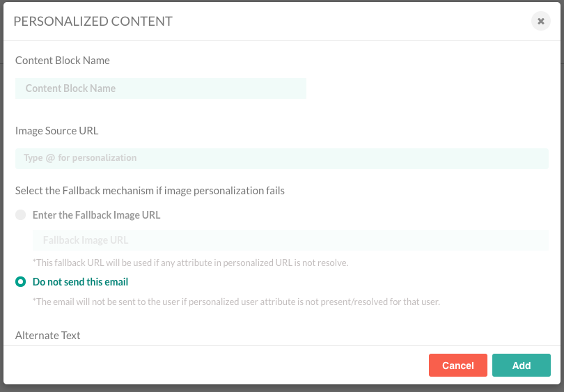Select the Do not send this email radio button
Viewport: 564px width, 392px height.
[21, 282]
